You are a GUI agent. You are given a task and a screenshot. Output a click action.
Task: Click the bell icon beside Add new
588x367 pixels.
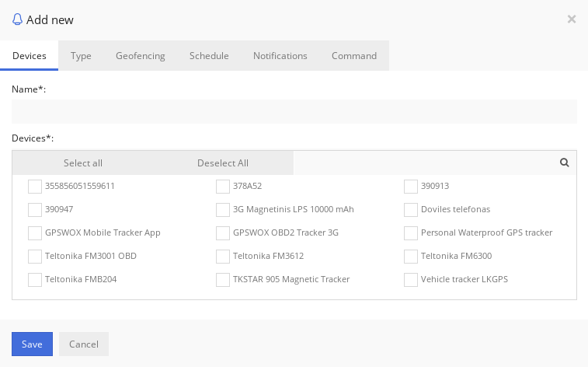coord(17,19)
